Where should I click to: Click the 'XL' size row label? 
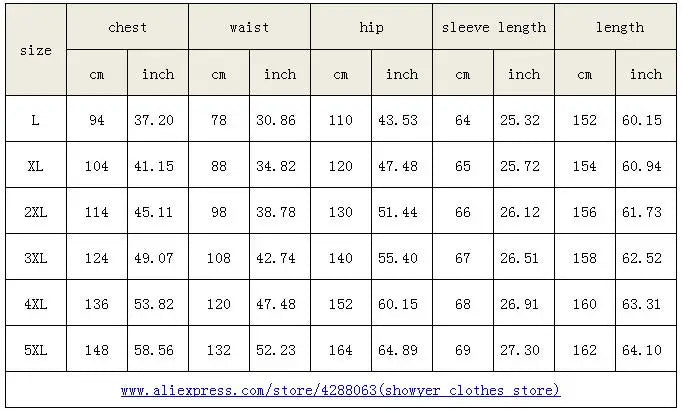pos(36,166)
